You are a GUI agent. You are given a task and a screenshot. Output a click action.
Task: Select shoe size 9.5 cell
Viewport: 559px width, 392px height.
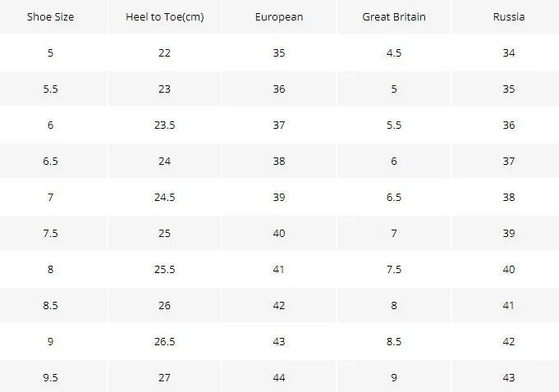pyautogui.click(x=50, y=377)
